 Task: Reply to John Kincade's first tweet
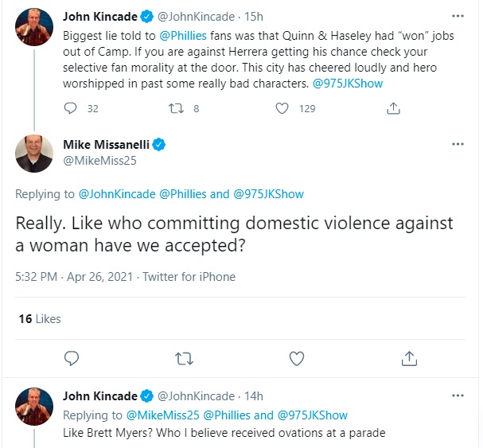[x=71, y=108]
